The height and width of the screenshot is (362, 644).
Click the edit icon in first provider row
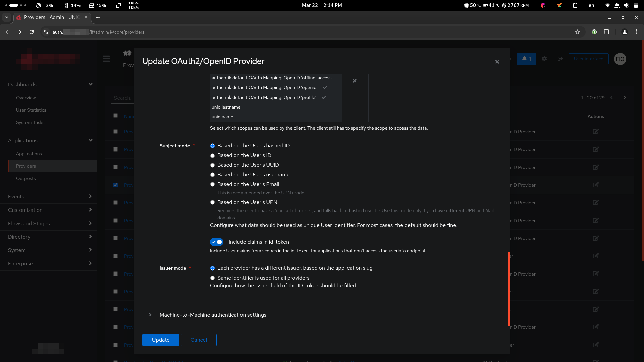point(595,132)
